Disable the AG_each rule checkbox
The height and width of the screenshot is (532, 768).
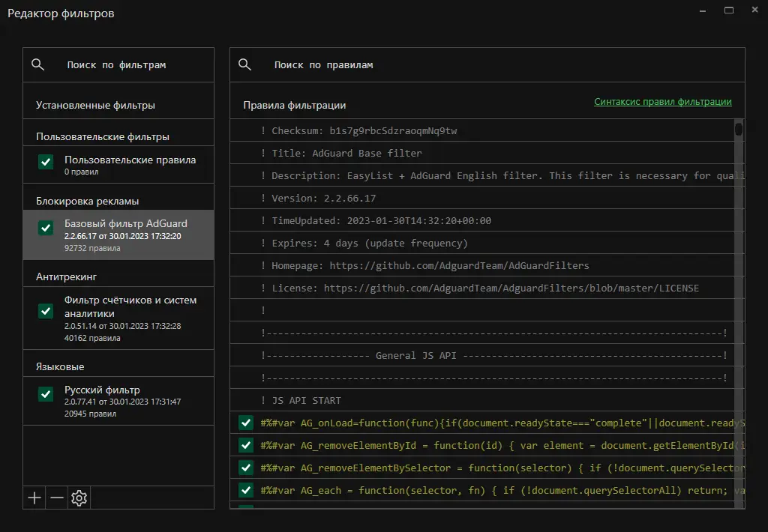tap(245, 490)
